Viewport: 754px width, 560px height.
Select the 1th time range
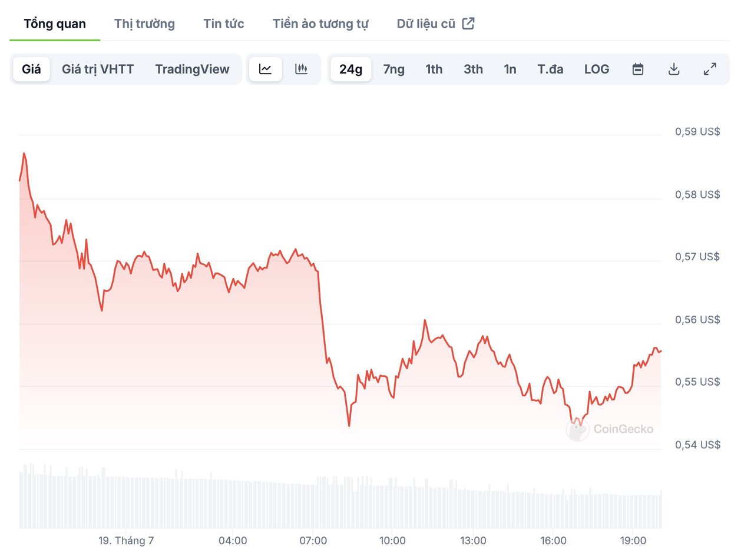[x=434, y=69]
